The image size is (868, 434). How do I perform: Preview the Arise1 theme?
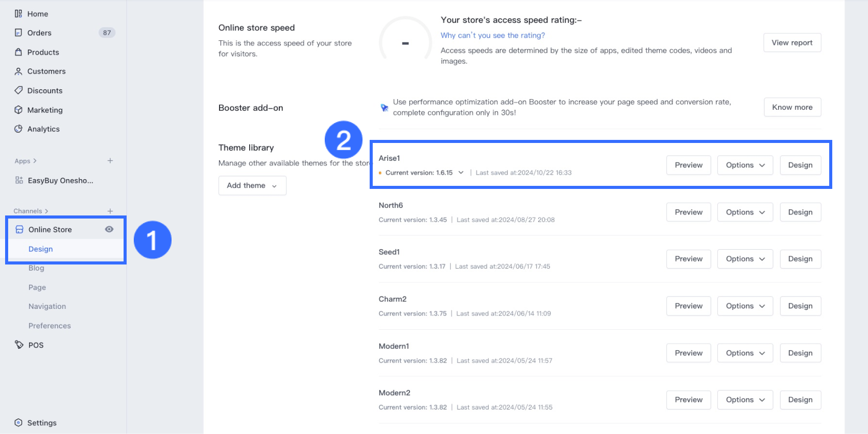[689, 165]
